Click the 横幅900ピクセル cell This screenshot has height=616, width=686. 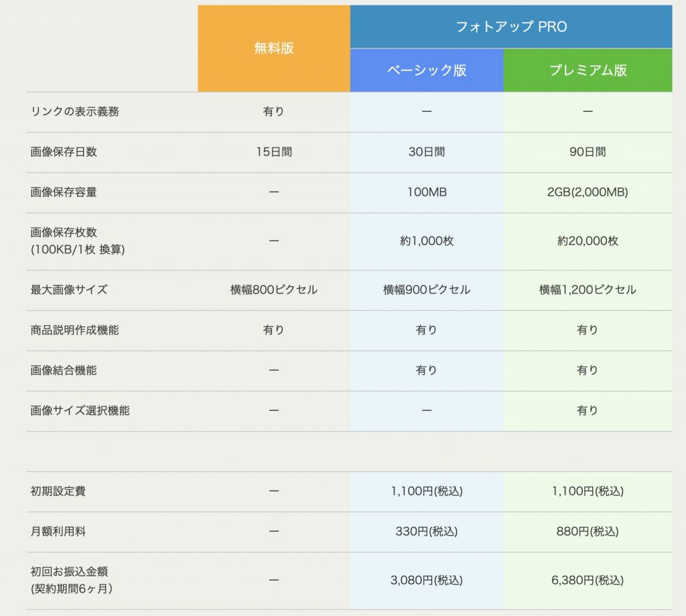(427, 290)
